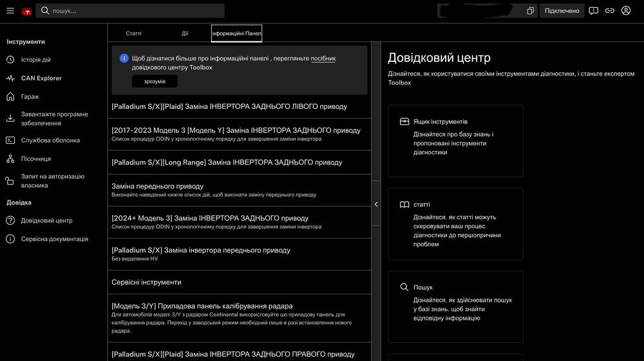Click the Пісочниця sandbox icon

pos(10,159)
